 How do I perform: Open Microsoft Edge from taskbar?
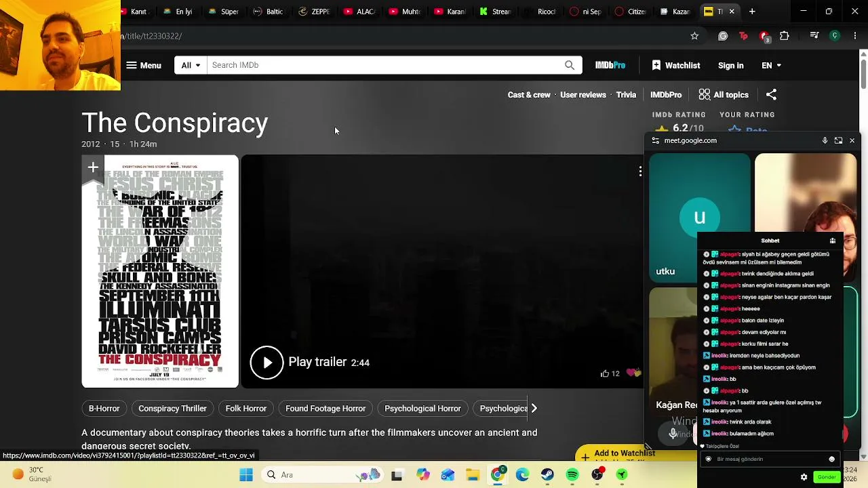[x=522, y=474]
